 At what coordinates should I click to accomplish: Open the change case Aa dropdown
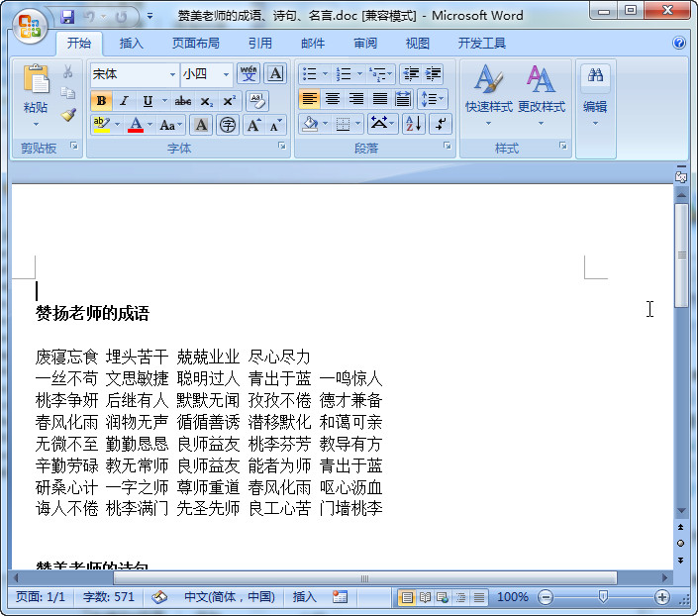171,125
